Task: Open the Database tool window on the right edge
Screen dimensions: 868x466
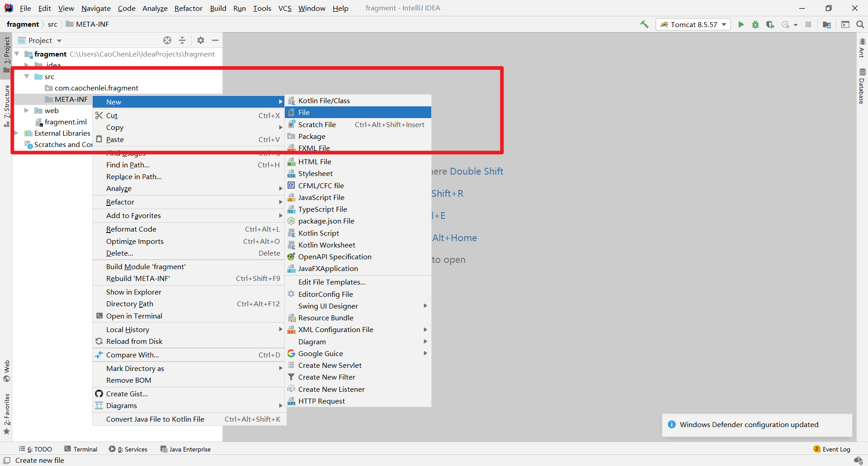Action: 862,86
